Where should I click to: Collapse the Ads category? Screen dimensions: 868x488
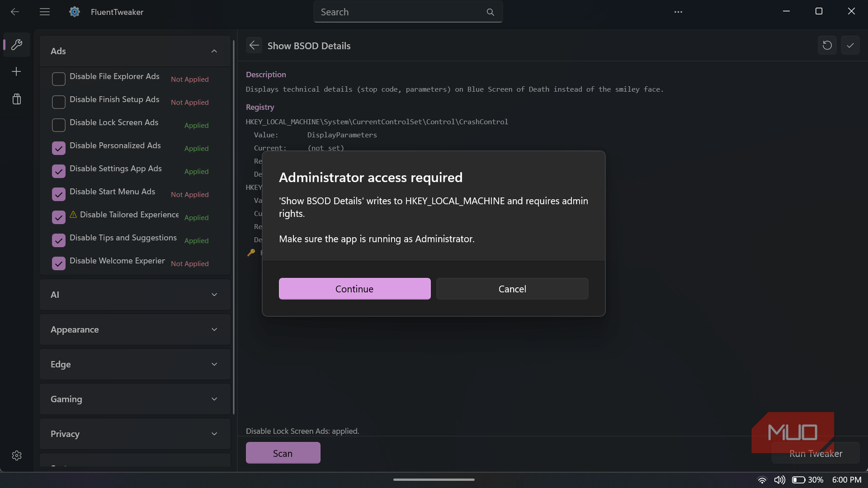[x=135, y=51]
